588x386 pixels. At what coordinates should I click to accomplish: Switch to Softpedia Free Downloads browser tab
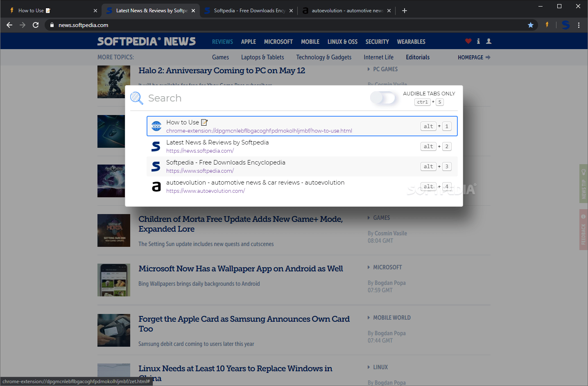click(x=249, y=11)
